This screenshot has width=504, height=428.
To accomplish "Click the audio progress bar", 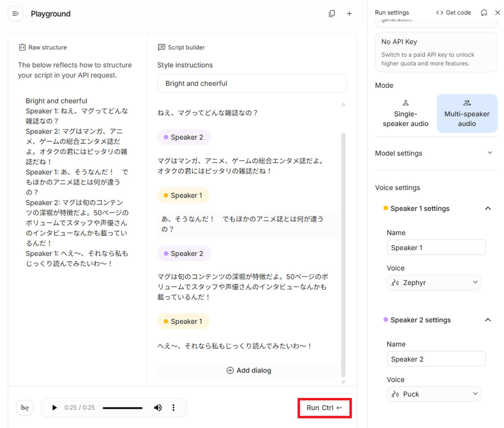I will (x=123, y=408).
